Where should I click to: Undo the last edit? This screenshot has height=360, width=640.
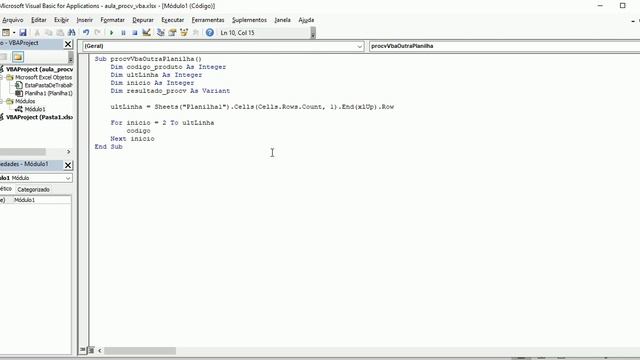coord(86,33)
